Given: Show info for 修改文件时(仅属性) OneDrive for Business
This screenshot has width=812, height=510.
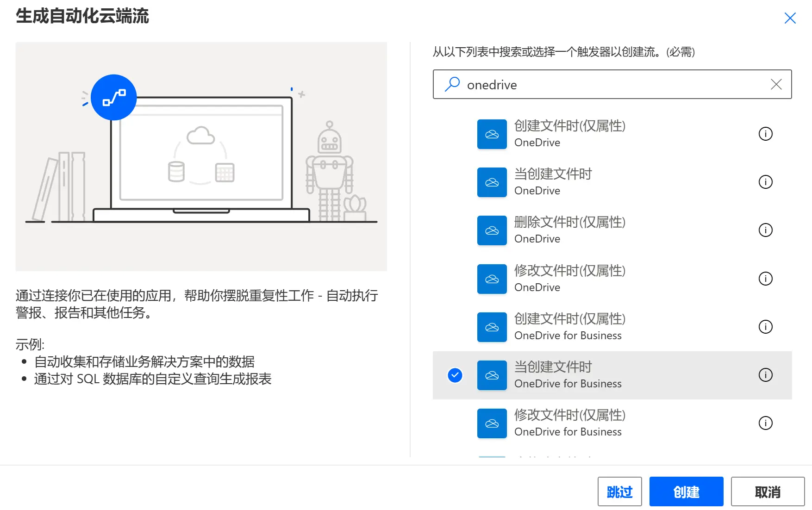Looking at the screenshot, I should (766, 423).
